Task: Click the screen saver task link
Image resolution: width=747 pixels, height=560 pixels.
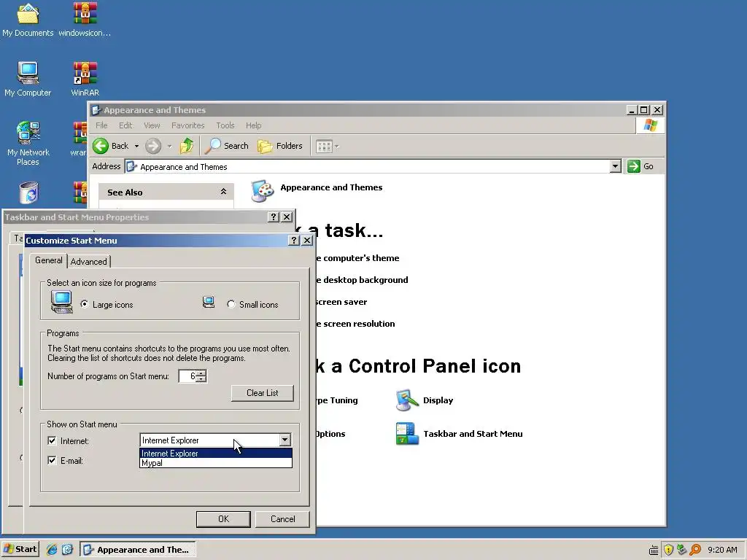Action: pyautogui.click(x=341, y=302)
